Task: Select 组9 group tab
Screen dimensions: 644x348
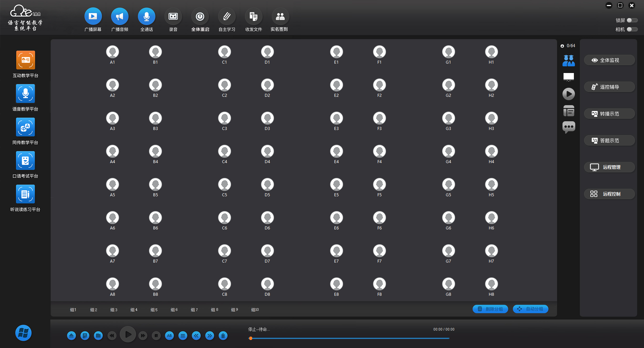Action: click(x=234, y=310)
